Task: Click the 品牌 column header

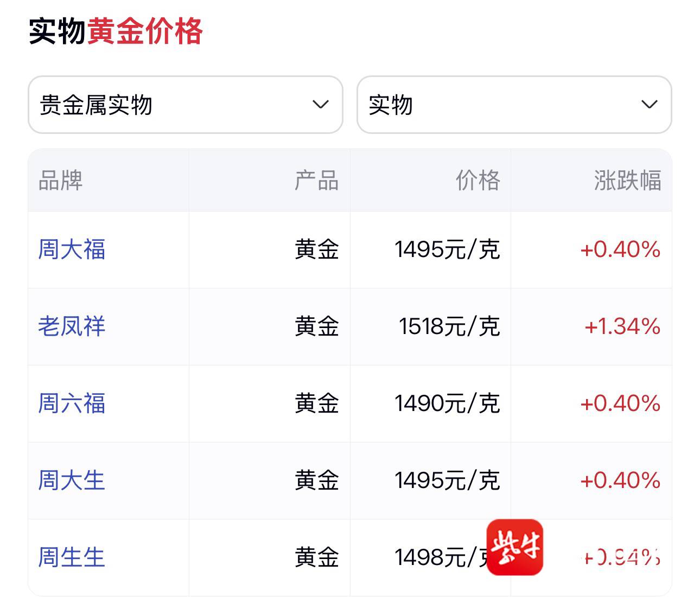Action: [60, 181]
